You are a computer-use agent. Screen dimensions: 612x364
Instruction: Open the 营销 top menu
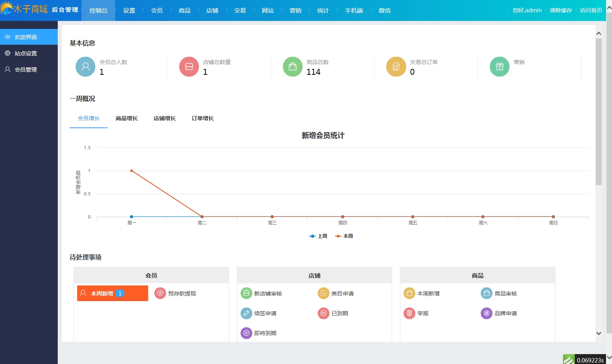click(295, 11)
